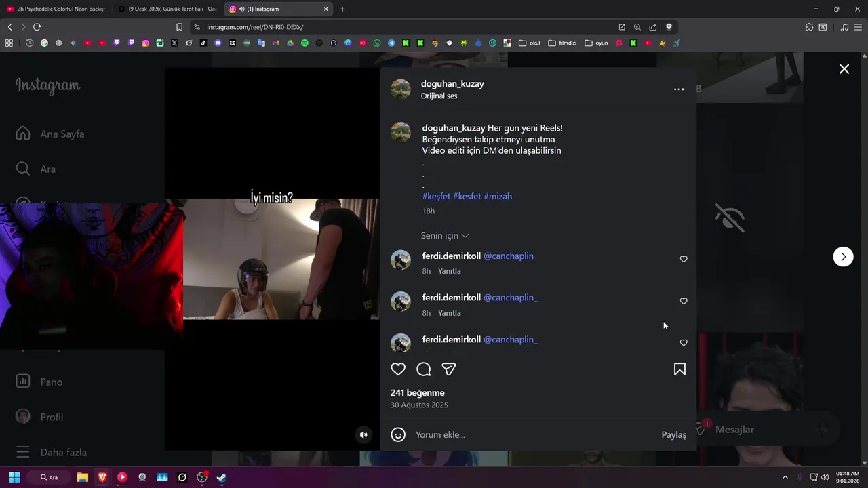This screenshot has height=488, width=868.
Task: Switch to the Günlük Tarot Falı tab
Action: tap(167, 9)
